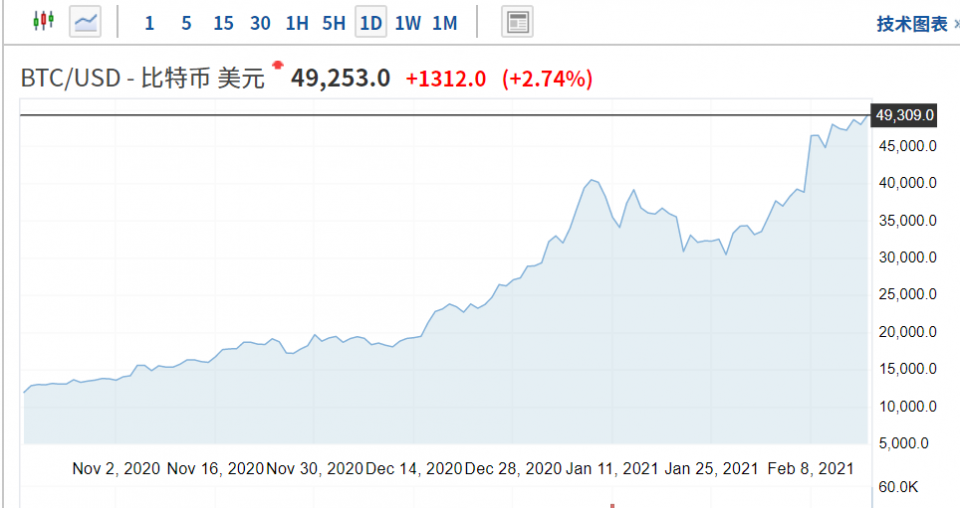Switch to the 5 minute interval
Viewport: 960px width, 508px height.
click(186, 23)
